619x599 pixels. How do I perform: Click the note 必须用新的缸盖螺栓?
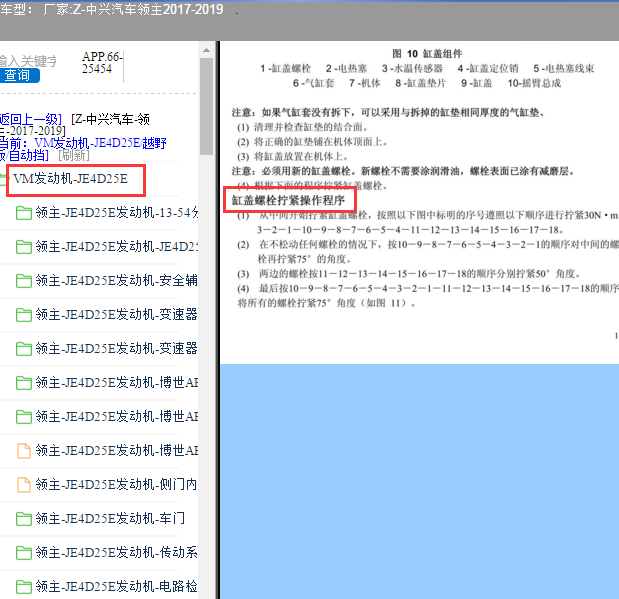(403, 171)
